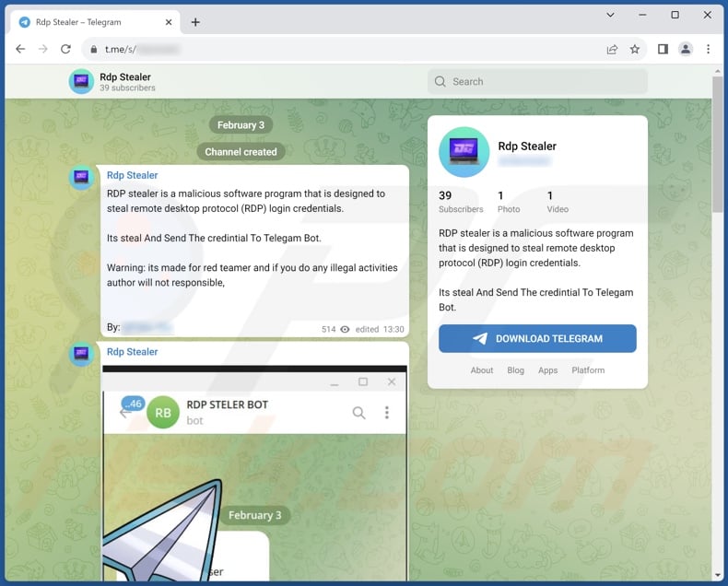
Task: Click the avatar beside the first message
Action: 81,178
